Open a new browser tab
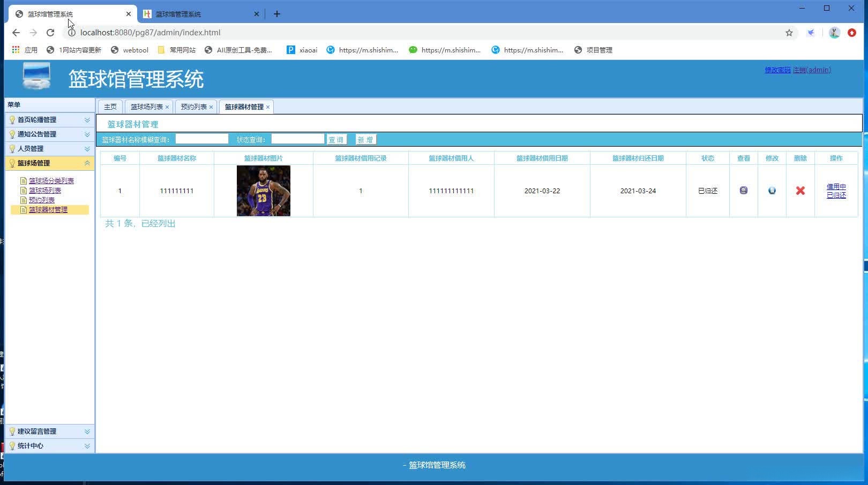The height and width of the screenshot is (485, 868). (x=277, y=14)
